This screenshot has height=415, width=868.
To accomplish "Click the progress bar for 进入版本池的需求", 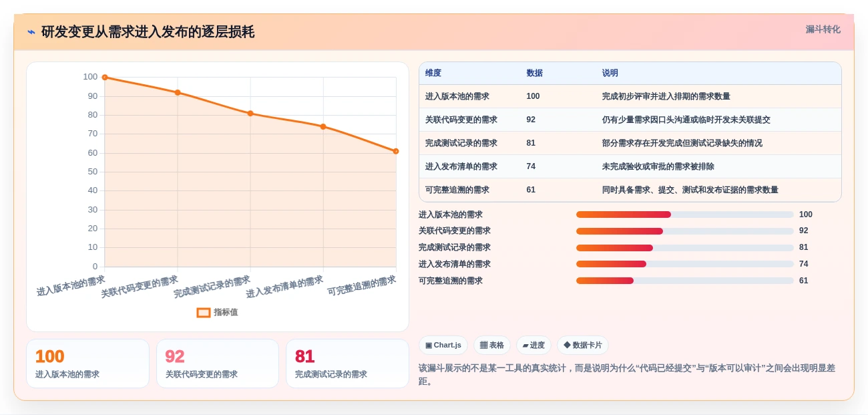I will 685,215.
